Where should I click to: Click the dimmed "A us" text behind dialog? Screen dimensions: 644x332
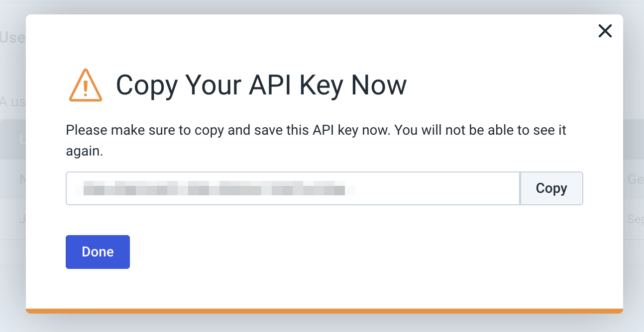[12, 102]
